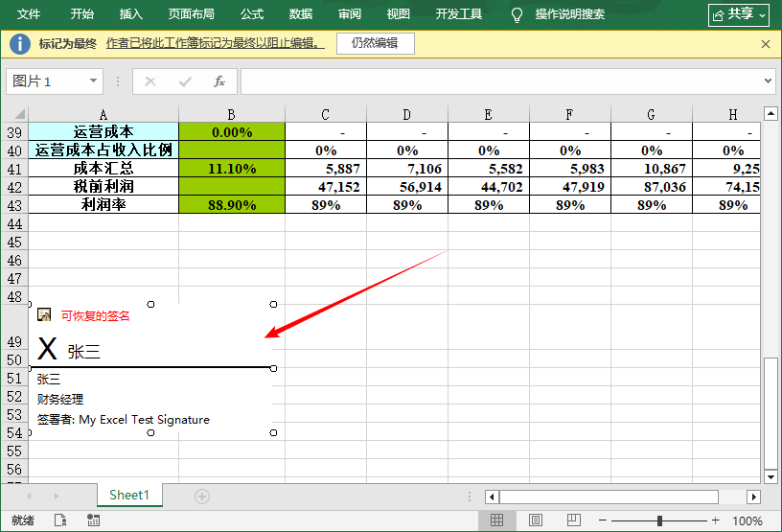Expand the Name Box dropdown
The height and width of the screenshot is (532, 782).
click(x=94, y=81)
